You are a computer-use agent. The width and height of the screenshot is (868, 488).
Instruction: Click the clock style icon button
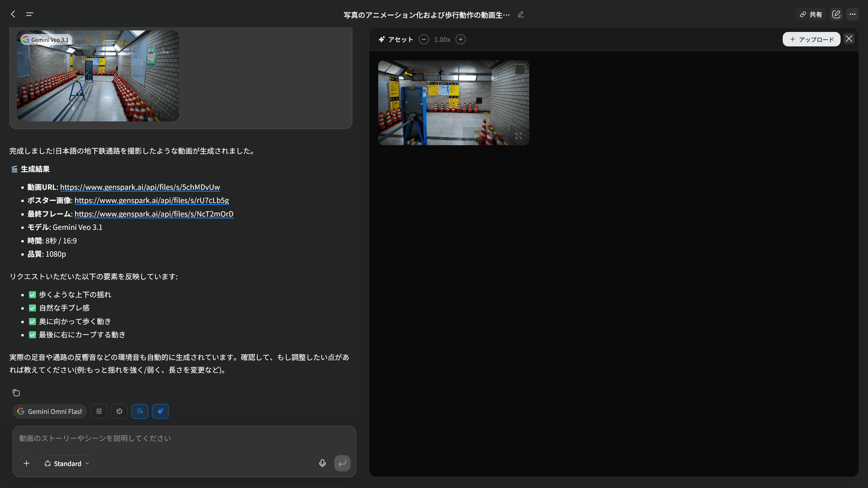pos(119,411)
